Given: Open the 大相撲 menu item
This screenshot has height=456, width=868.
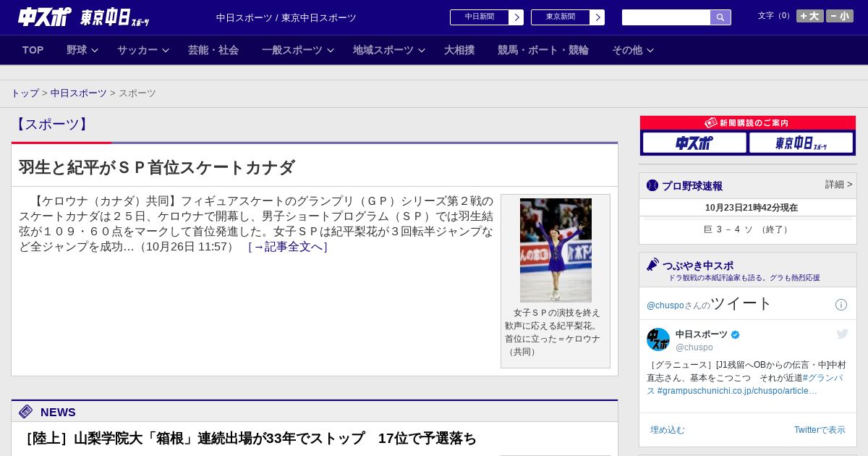Looking at the screenshot, I should (x=459, y=50).
